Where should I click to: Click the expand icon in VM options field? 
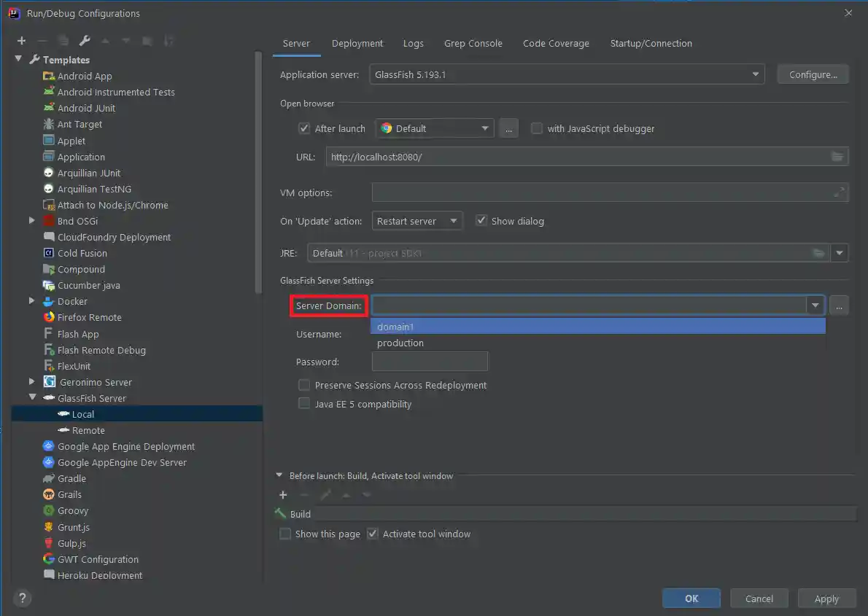pos(839,192)
